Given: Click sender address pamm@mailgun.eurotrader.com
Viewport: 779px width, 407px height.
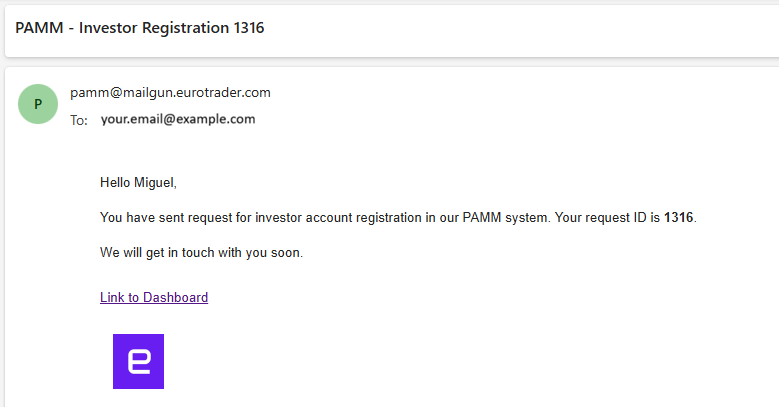Looking at the screenshot, I should (x=170, y=93).
